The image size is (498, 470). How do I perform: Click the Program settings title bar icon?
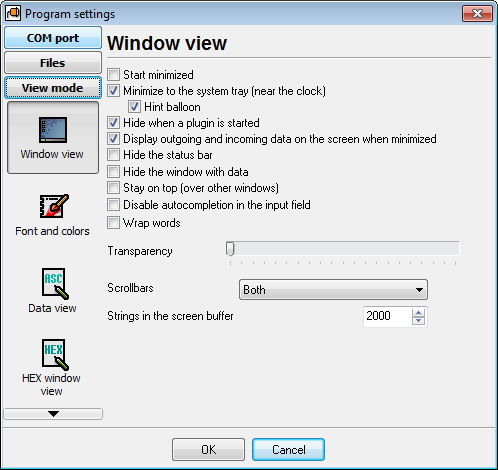tap(13, 13)
